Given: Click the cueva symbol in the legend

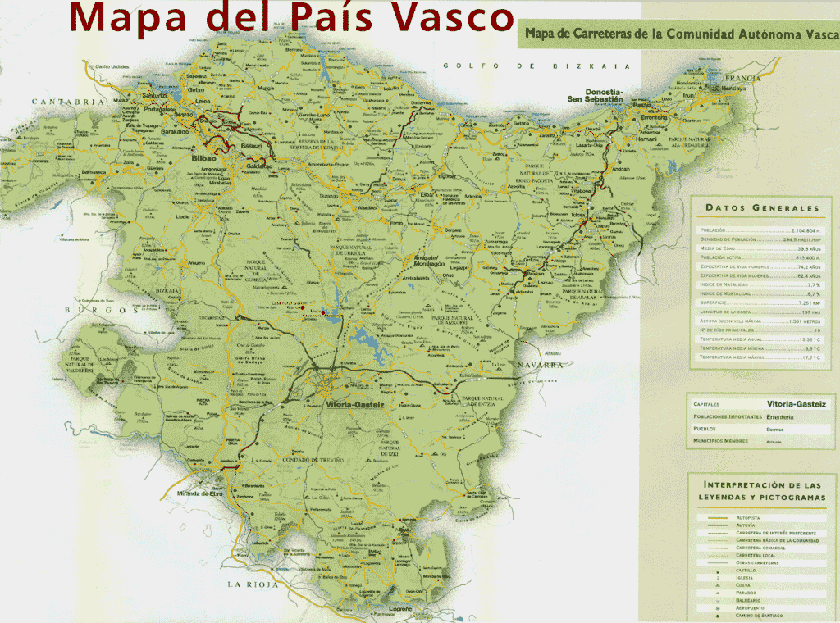Looking at the screenshot, I should (717, 585).
